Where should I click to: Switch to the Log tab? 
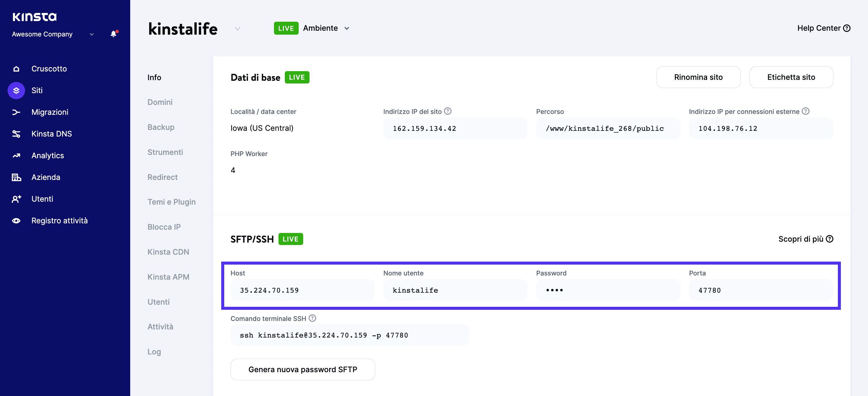pyautogui.click(x=154, y=351)
